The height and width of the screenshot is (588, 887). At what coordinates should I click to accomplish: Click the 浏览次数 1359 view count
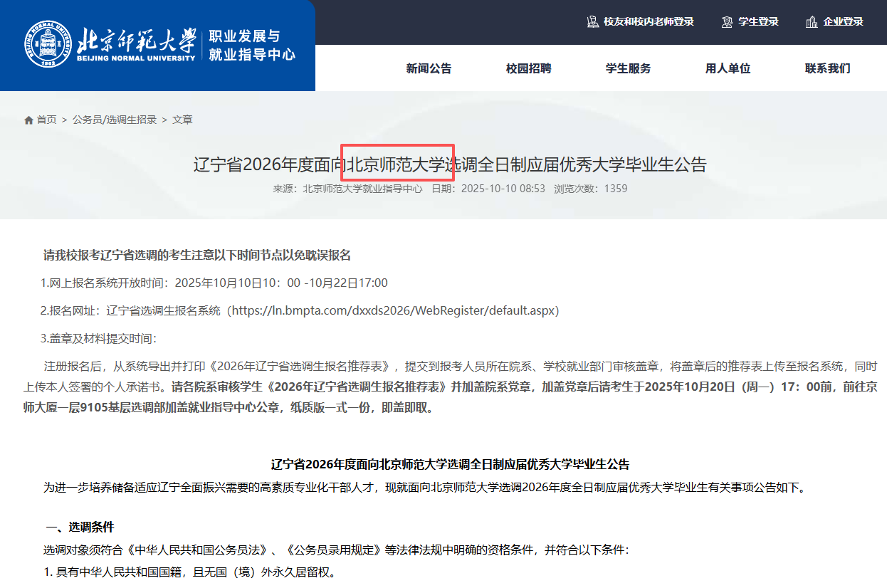tap(590, 189)
